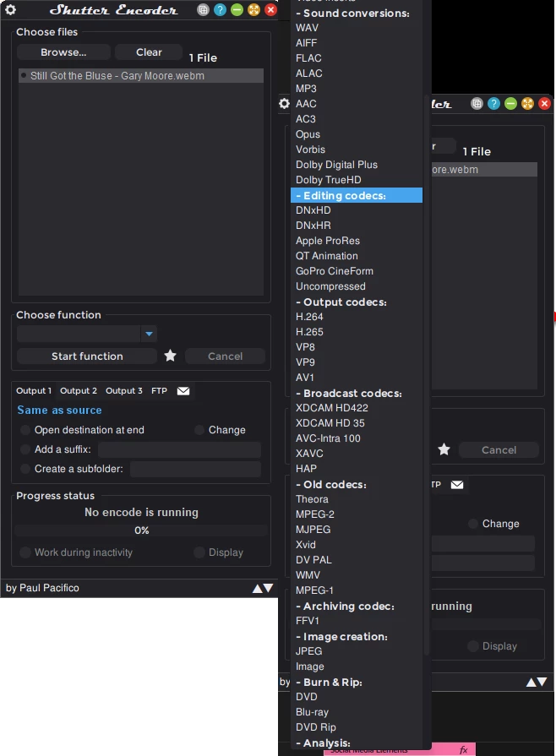Toggle Open destination at end option
This screenshot has width=556, height=756.
click(x=25, y=430)
